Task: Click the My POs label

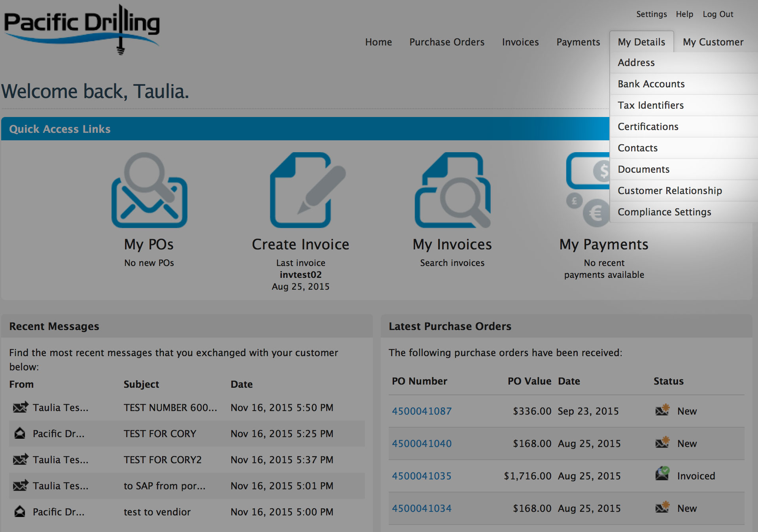Action: tap(149, 245)
